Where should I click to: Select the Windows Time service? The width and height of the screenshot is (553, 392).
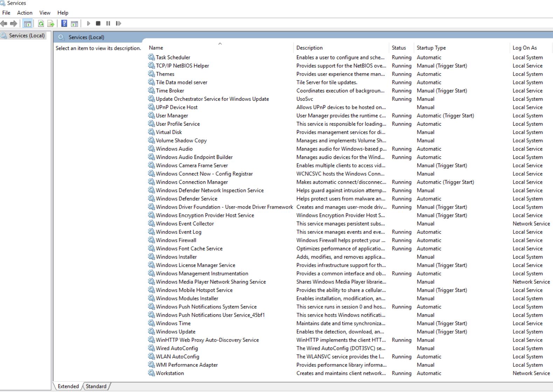(x=173, y=323)
